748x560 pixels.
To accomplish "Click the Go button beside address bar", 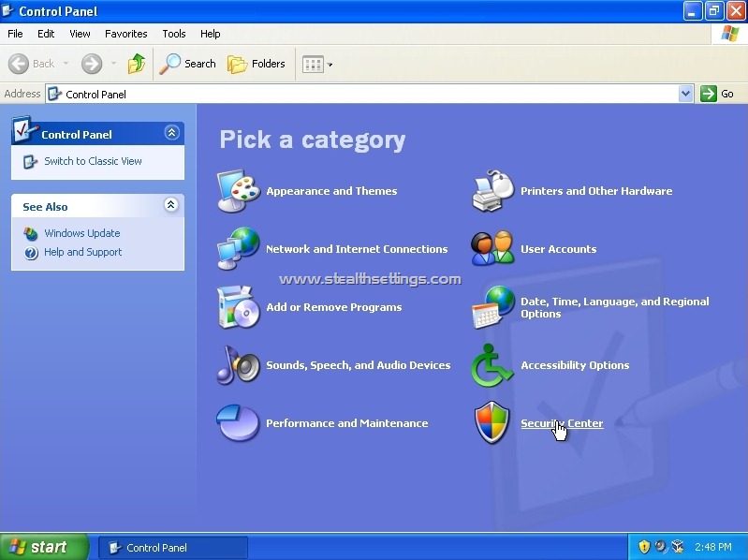I will (717, 94).
